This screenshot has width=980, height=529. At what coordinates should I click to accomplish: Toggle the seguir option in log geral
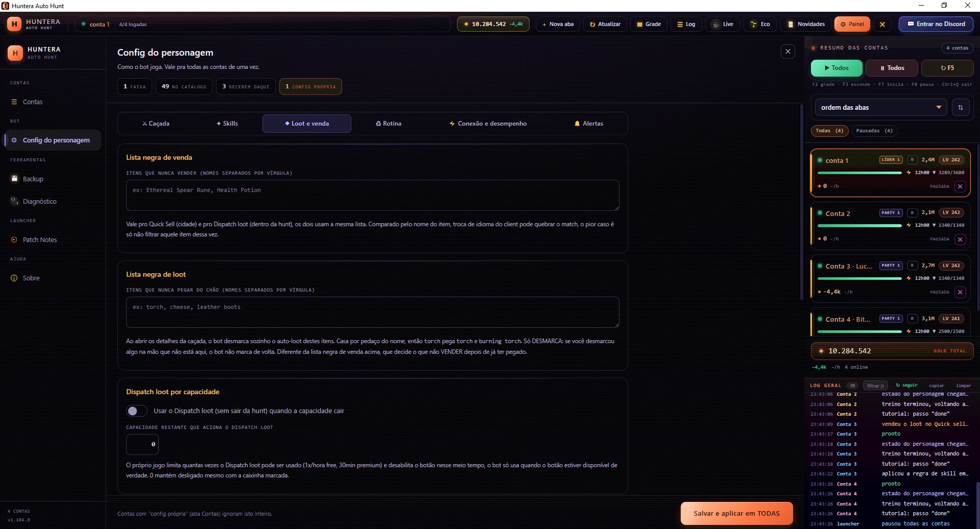coord(906,385)
